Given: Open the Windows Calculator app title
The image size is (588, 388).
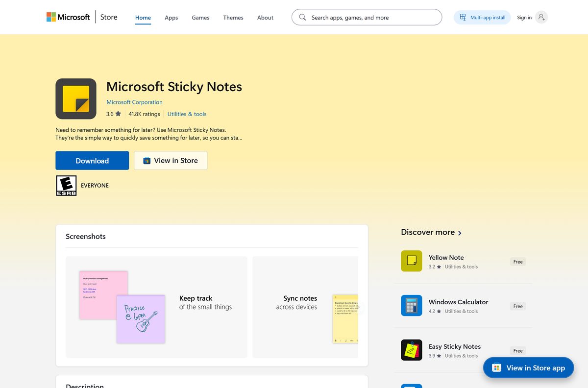Looking at the screenshot, I should coord(458,302).
